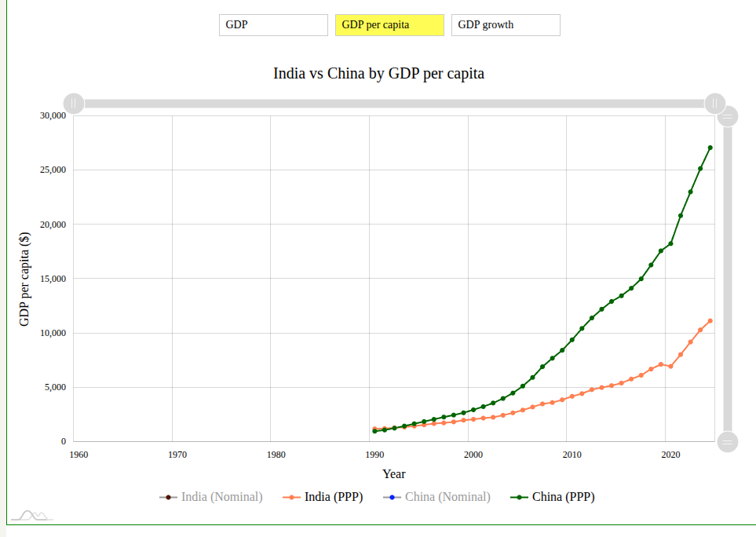Click the 25,000 y-axis label

[x=53, y=170]
